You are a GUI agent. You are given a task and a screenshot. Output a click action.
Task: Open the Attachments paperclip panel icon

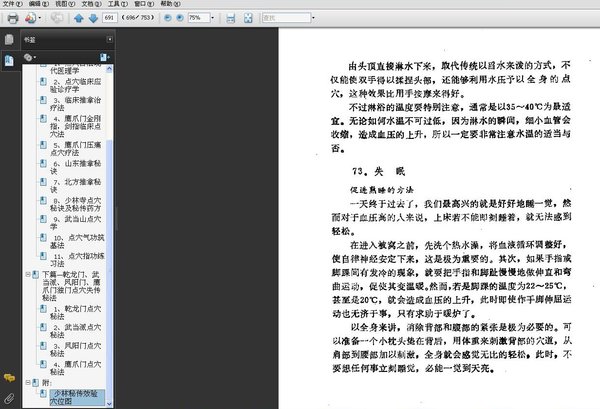point(9,399)
